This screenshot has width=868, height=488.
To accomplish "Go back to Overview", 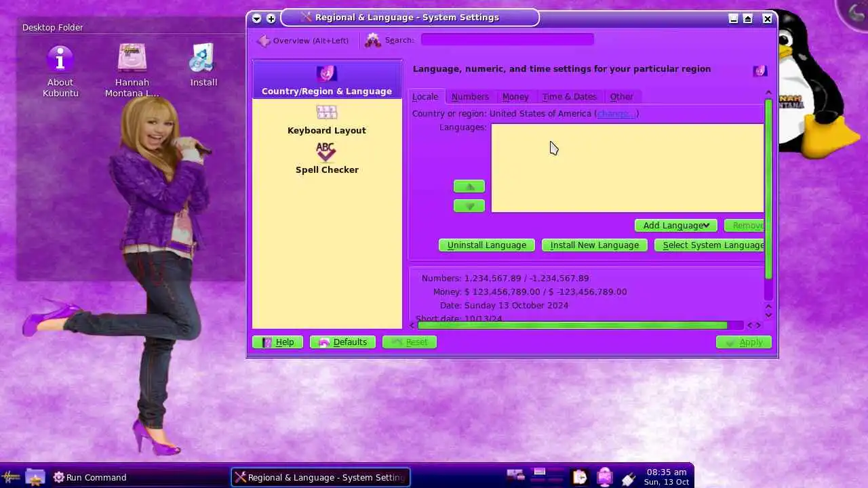I will [303, 41].
